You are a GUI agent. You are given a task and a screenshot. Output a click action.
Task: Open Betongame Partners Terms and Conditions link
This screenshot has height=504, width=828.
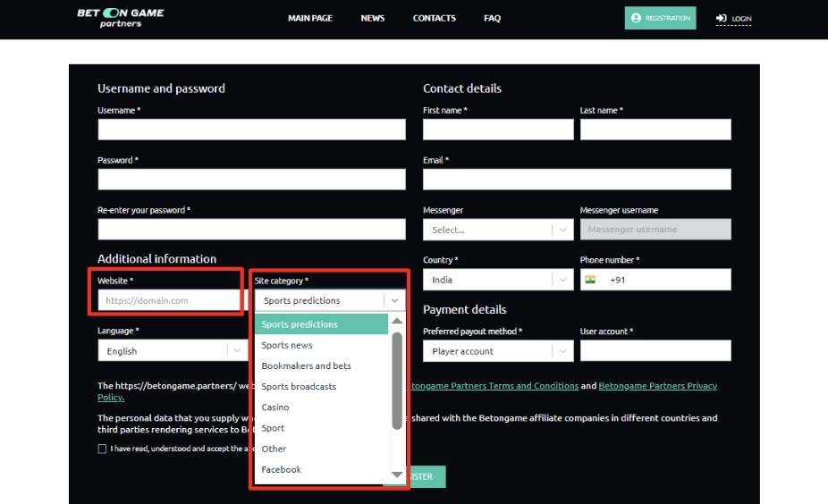pyautogui.click(x=493, y=386)
